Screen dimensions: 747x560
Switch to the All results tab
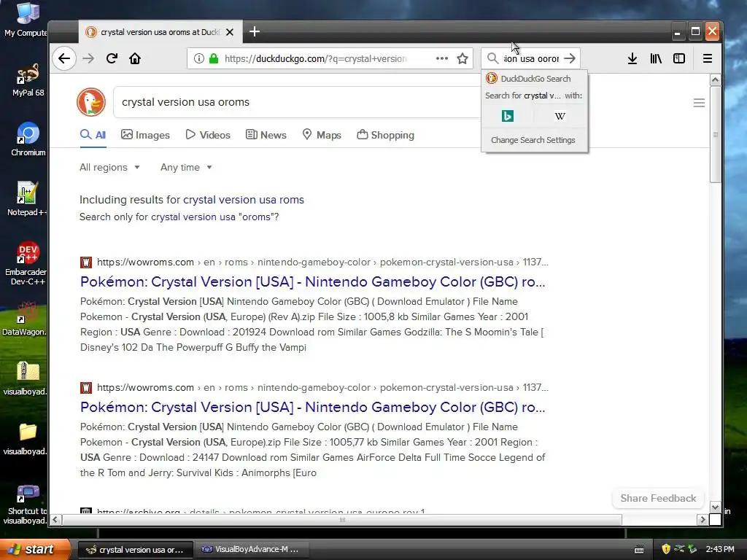pos(93,135)
